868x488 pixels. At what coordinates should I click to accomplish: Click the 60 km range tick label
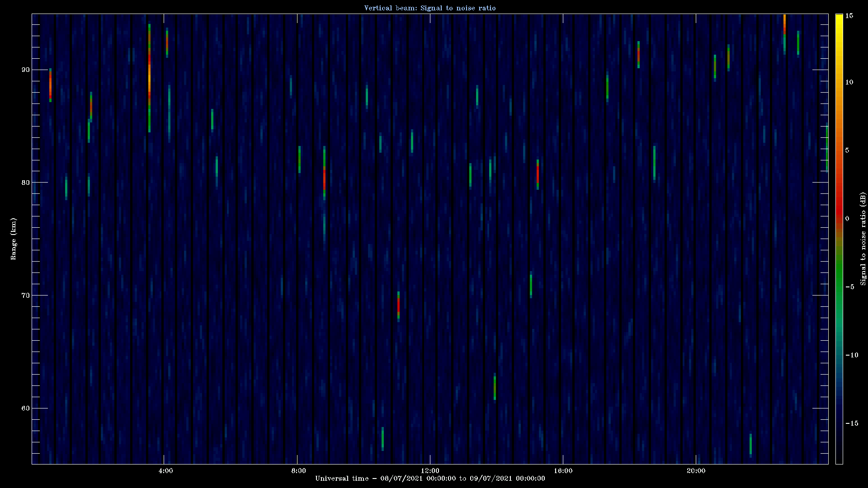(25, 408)
